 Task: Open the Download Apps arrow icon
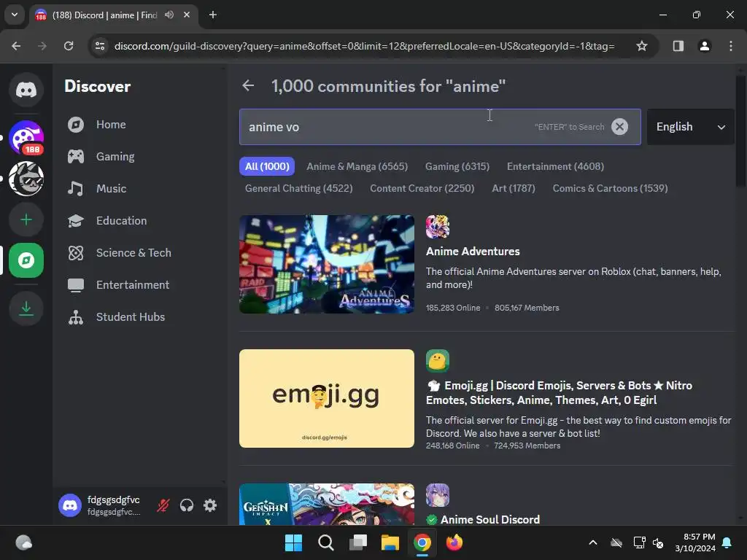pyautogui.click(x=26, y=308)
